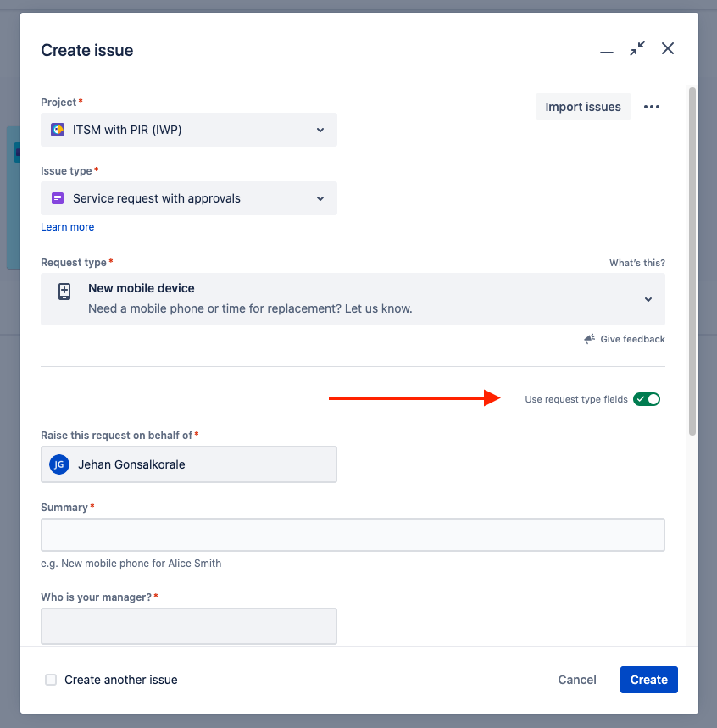
Task: Click the blue Create button
Action: pyautogui.click(x=649, y=680)
